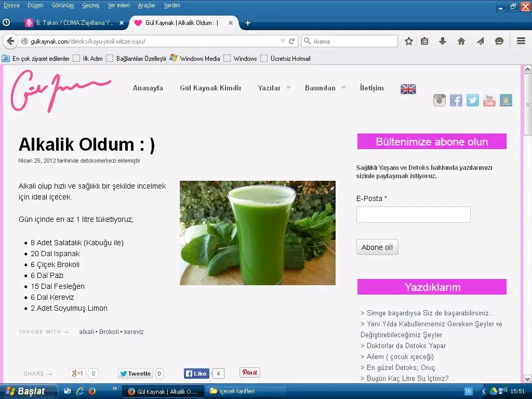The image size is (532, 399).
Task: Click the Pin it button
Action: click(x=249, y=373)
